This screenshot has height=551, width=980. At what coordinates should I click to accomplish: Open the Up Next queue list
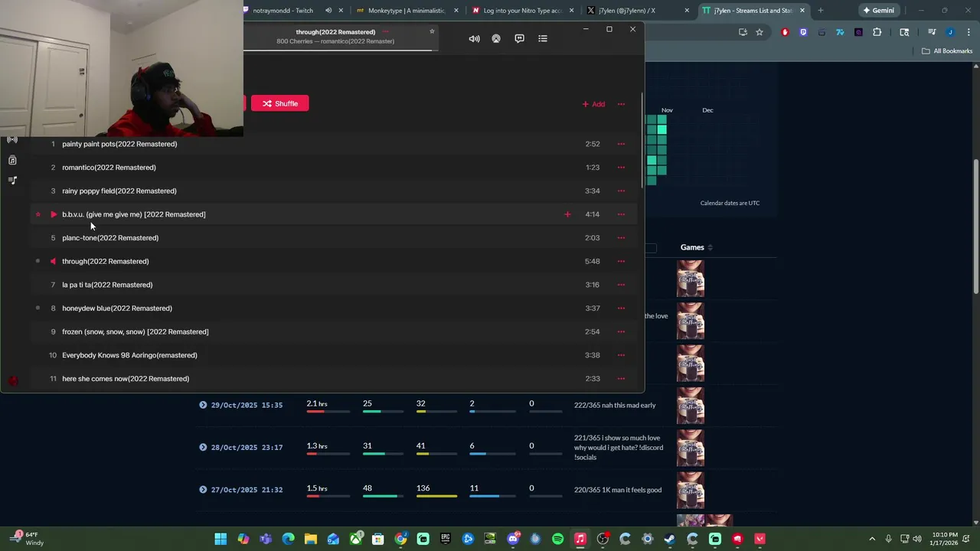click(x=543, y=38)
